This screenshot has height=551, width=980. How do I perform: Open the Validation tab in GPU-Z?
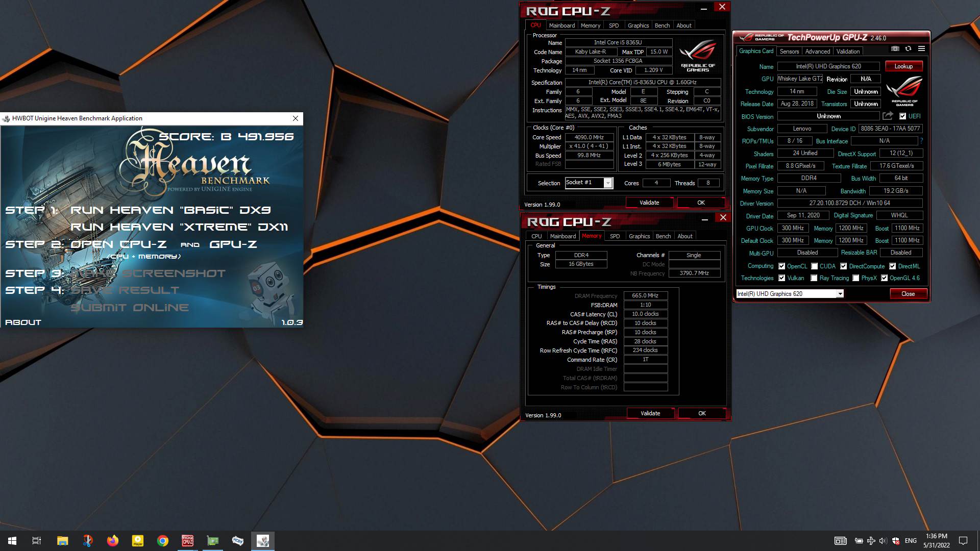click(848, 52)
